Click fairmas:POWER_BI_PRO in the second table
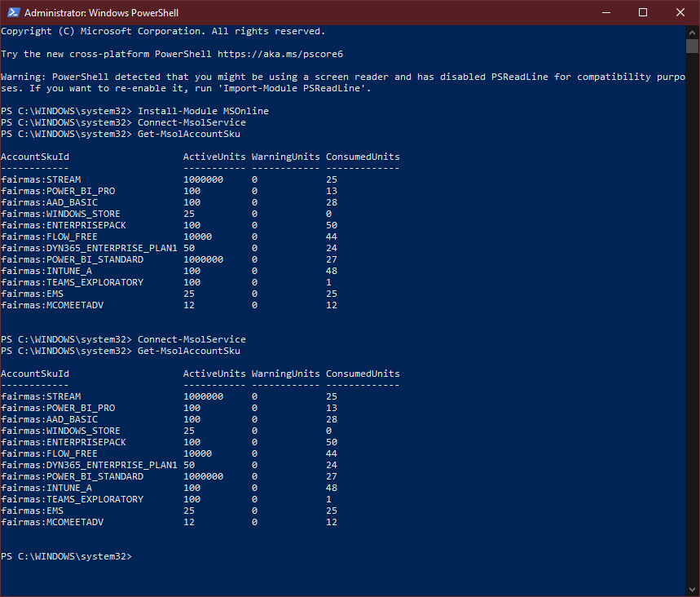Viewport: 700px width, 597px height. [58, 408]
